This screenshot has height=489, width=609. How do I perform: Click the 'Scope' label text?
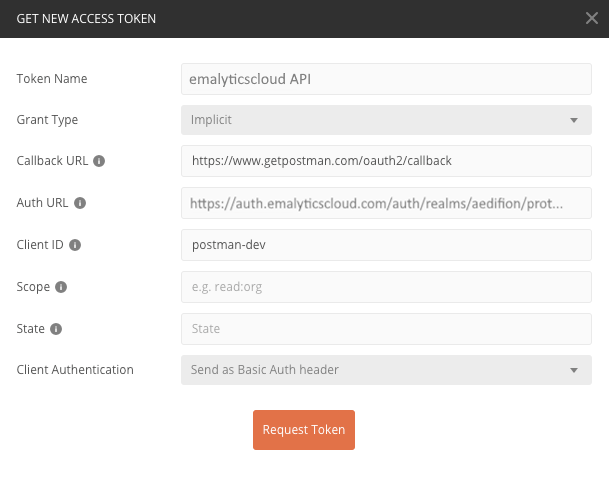33,287
